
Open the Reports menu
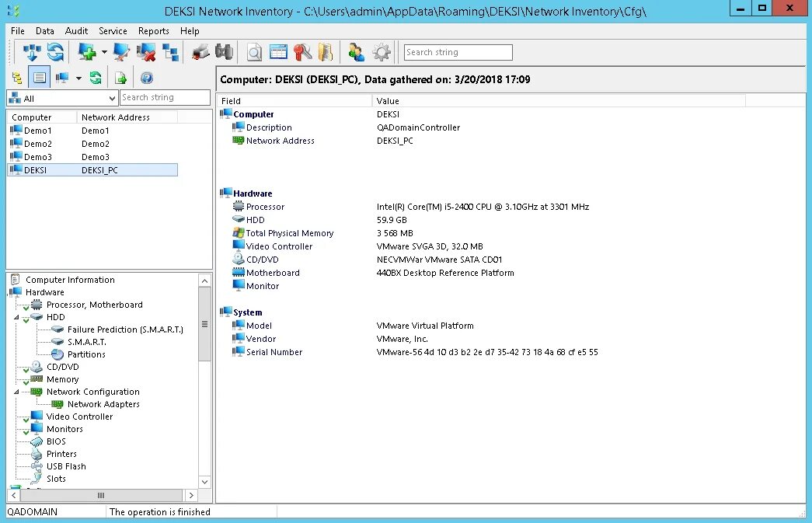[x=153, y=31]
